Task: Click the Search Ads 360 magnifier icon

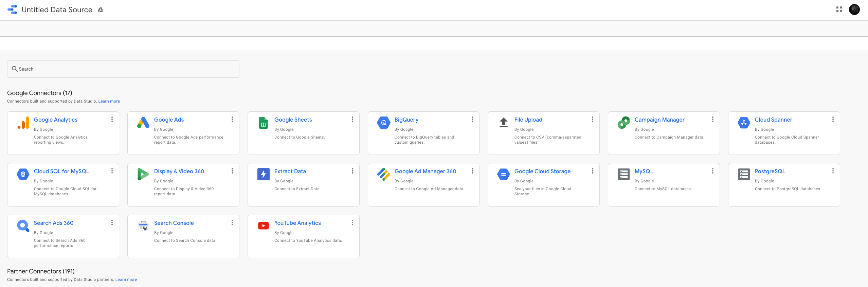Action: tap(23, 226)
